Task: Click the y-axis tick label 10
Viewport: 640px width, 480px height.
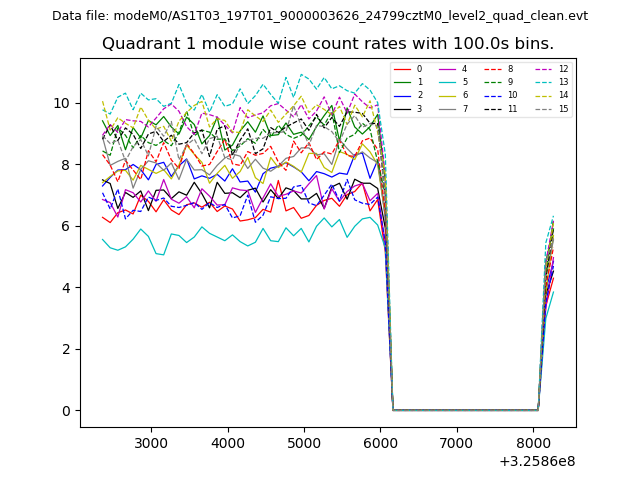Action: click(x=61, y=103)
